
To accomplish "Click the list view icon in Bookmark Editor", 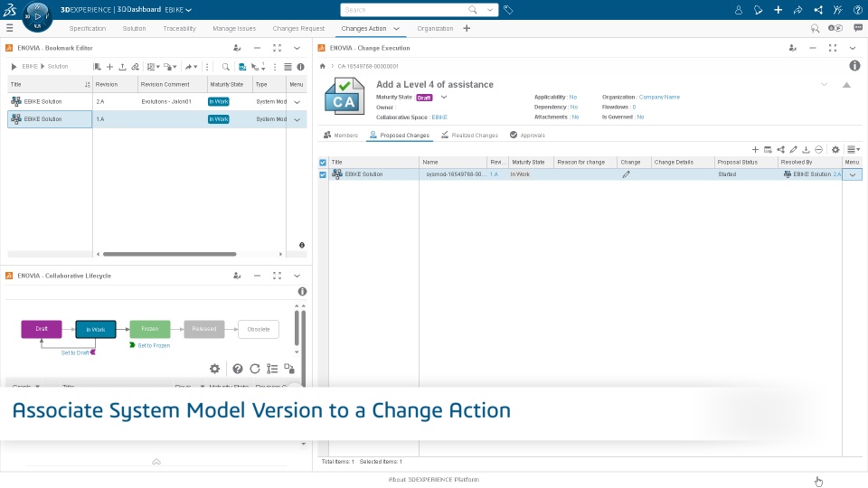I will coord(288,67).
